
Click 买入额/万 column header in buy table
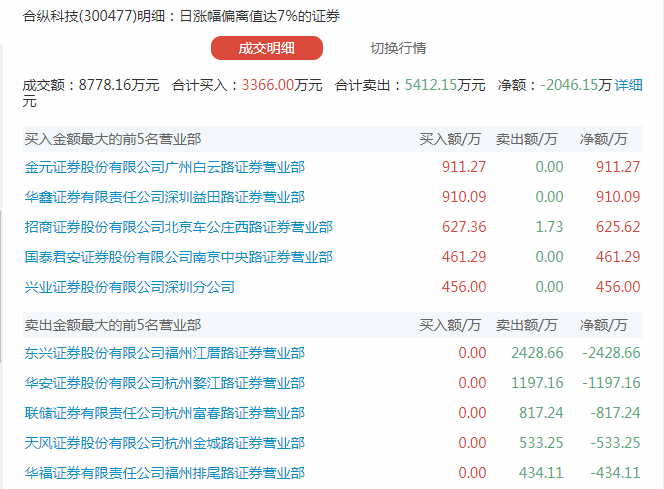point(450,139)
